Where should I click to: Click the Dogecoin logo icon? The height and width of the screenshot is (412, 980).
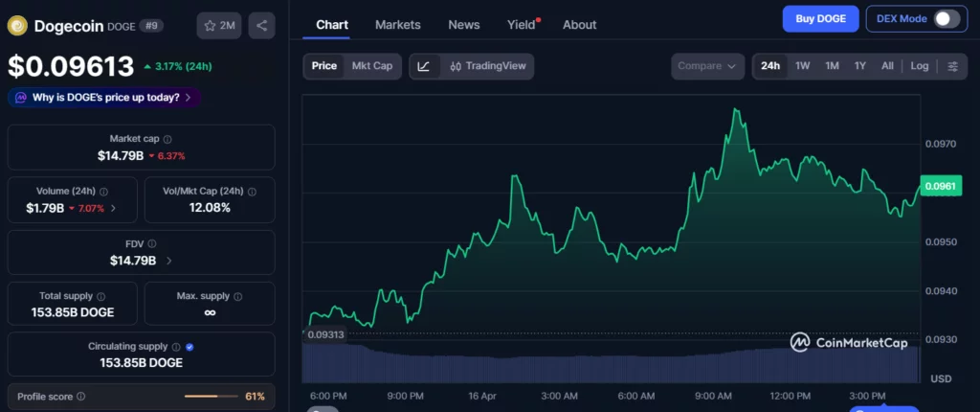17,26
